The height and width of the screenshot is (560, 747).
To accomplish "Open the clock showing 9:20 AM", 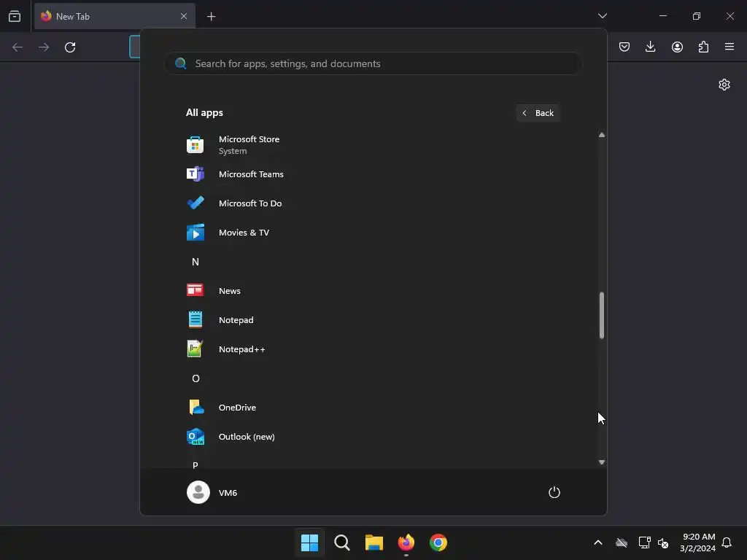I will [x=698, y=542].
